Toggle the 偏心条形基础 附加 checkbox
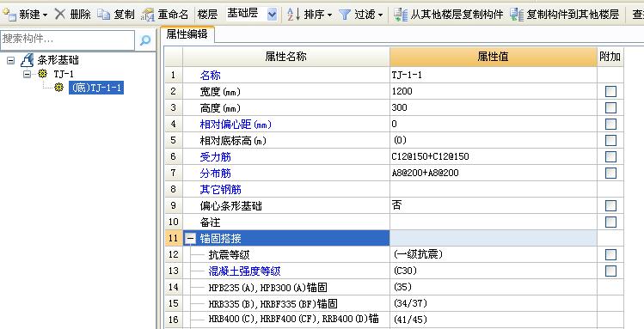Image resolution: width=644 pixels, height=329 pixels. pyautogui.click(x=610, y=205)
